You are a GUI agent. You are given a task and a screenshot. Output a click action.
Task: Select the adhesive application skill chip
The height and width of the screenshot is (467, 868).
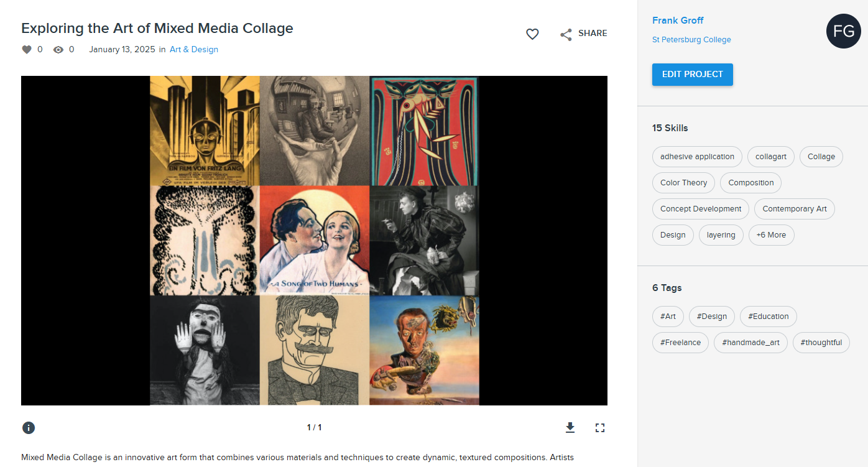coord(697,157)
